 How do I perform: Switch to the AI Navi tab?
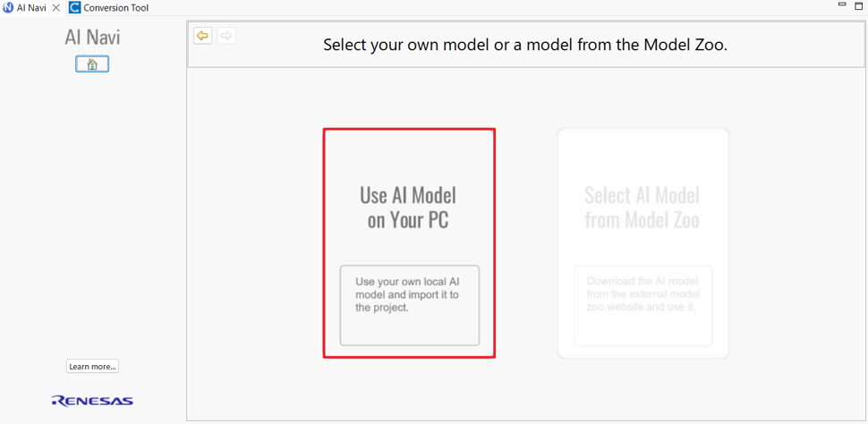[31, 8]
